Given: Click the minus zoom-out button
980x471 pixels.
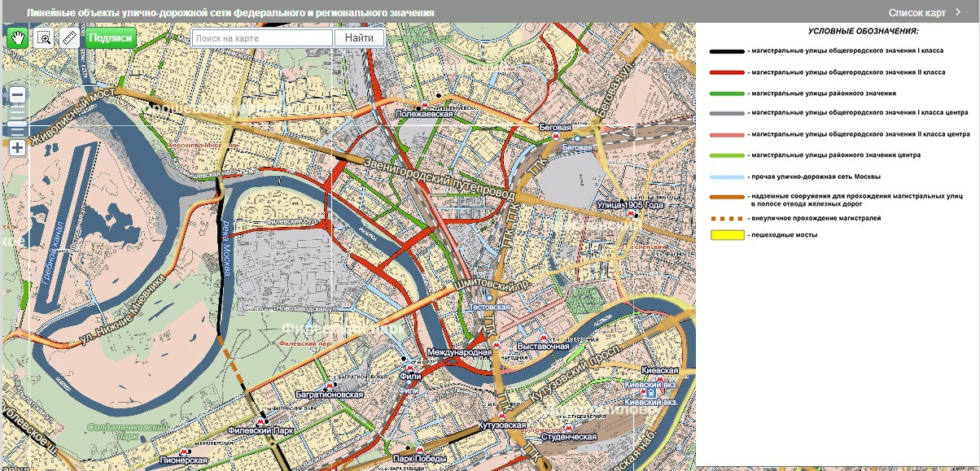Looking at the screenshot, I should coord(17,95).
